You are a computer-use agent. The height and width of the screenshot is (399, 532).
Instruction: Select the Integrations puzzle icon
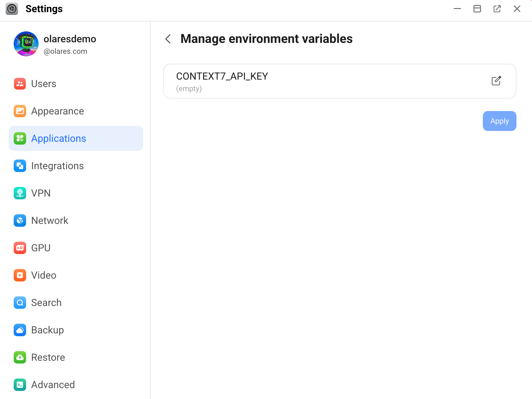(20, 166)
